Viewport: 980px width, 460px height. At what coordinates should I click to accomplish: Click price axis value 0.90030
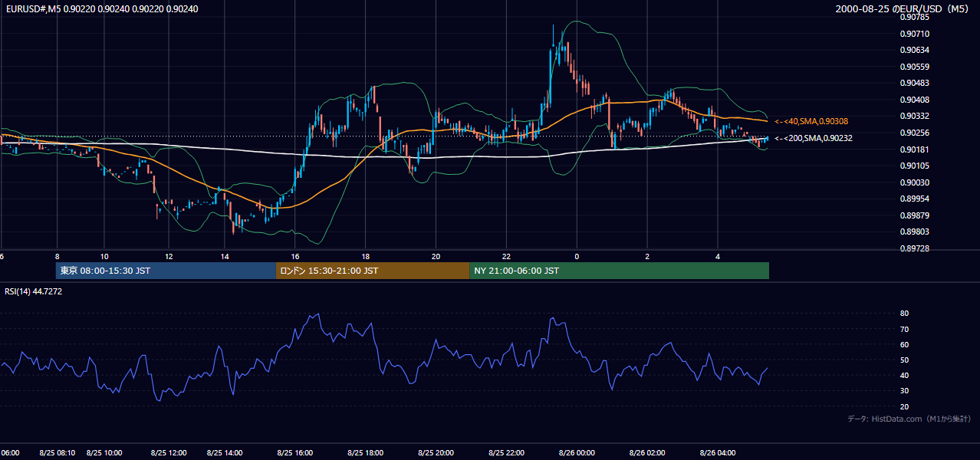pyautogui.click(x=915, y=182)
